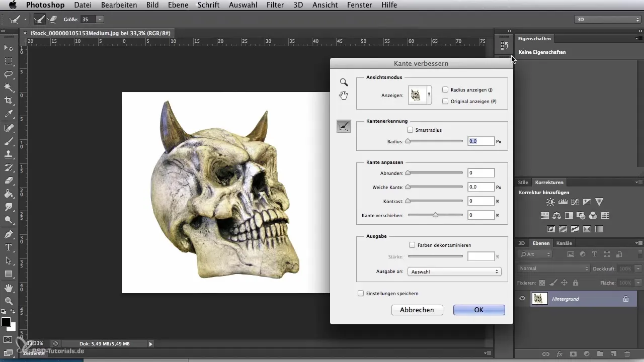This screenshot has width=644, height=362.
Task: Click the Kontrast value input field
Action: [481, 201]
